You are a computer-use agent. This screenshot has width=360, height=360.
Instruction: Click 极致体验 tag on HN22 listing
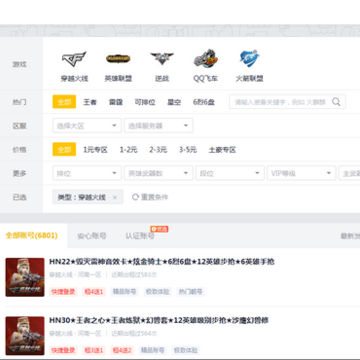[157, 292]
